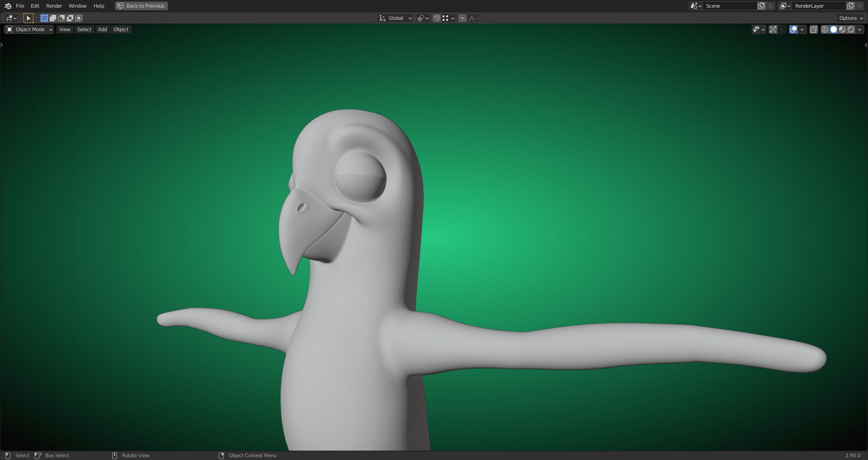Open the Add menu in viewport header
Viewport: 868px width, 460px height.
coord(103,29)
